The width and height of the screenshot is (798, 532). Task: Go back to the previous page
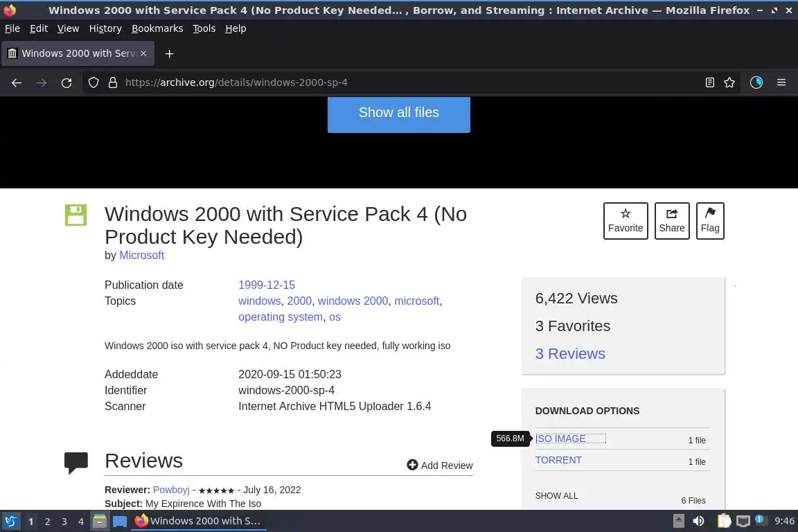click(x=17, y=82)
